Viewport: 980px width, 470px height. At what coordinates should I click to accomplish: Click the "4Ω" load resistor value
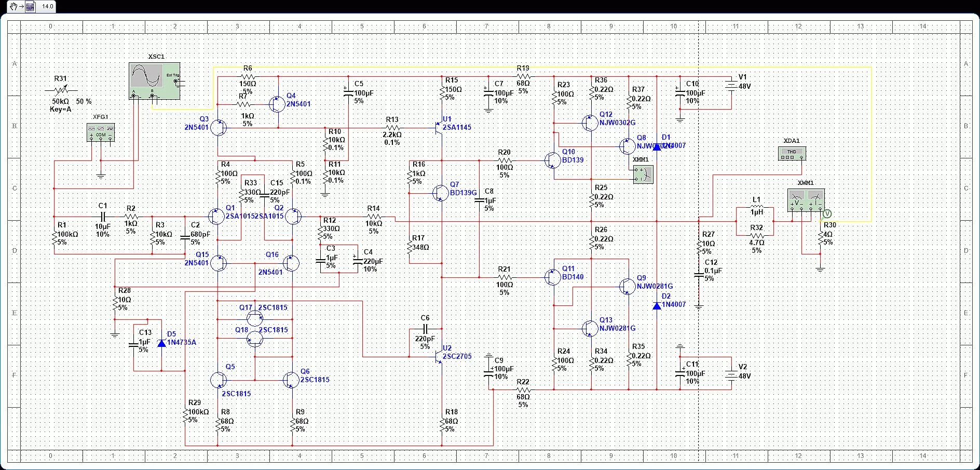coord(827,234)
